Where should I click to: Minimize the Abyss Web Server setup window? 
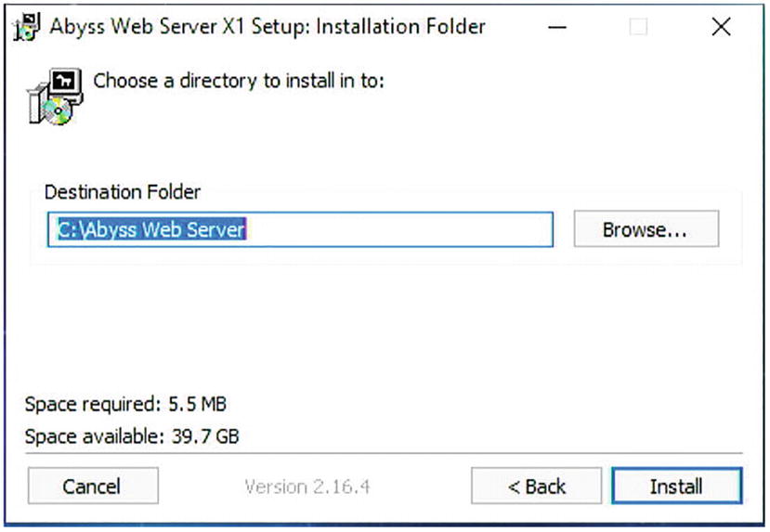[x=557, y=27]
